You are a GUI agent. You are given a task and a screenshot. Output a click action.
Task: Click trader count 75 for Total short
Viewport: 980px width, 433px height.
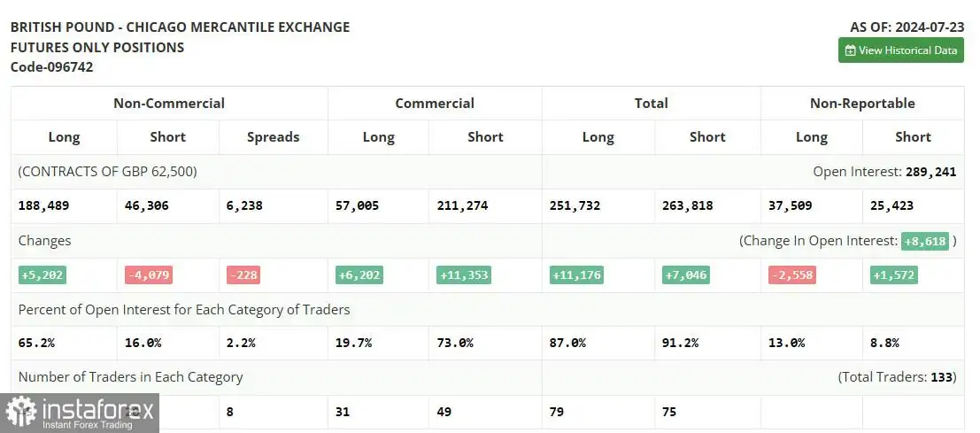[x=669, y=412]
